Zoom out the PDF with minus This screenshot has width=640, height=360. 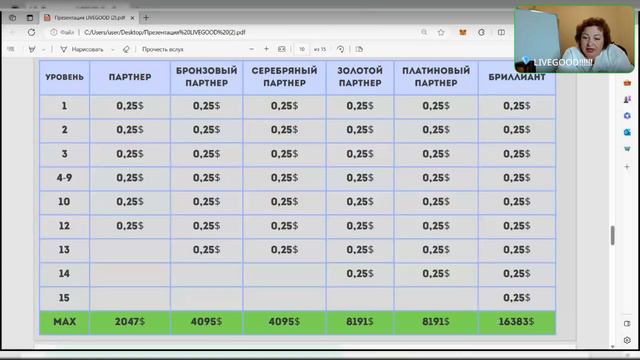coord(251,49)
